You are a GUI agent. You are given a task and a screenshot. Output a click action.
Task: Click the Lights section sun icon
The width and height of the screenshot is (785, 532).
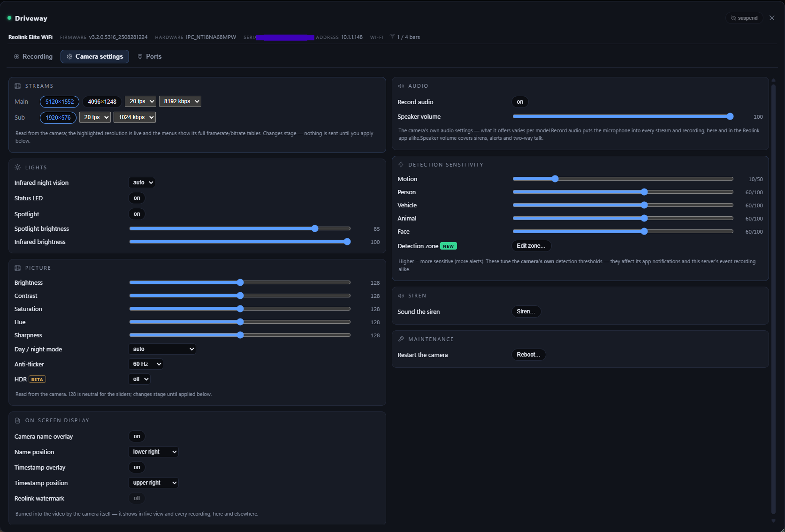(x=18, y=167)
